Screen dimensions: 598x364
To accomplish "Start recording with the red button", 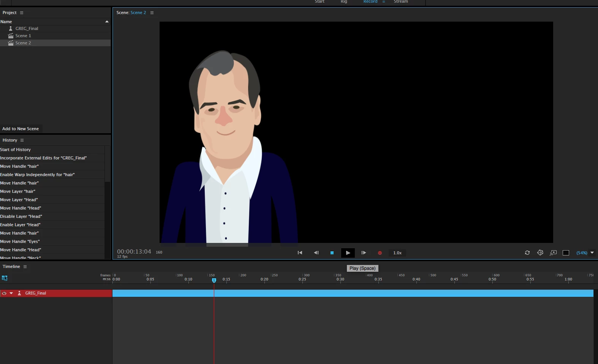I will (x=380, y=253).
